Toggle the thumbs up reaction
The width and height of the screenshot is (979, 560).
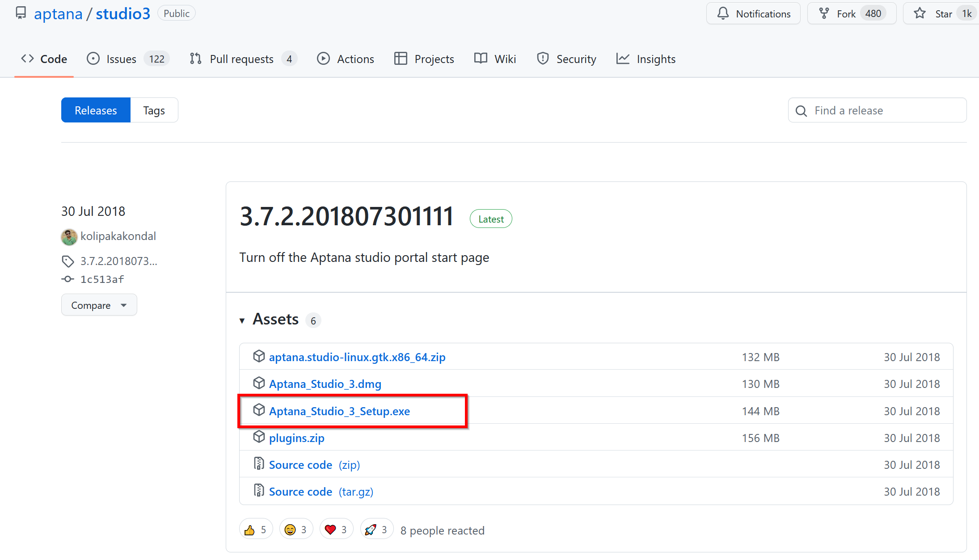(x=256, y=530)
